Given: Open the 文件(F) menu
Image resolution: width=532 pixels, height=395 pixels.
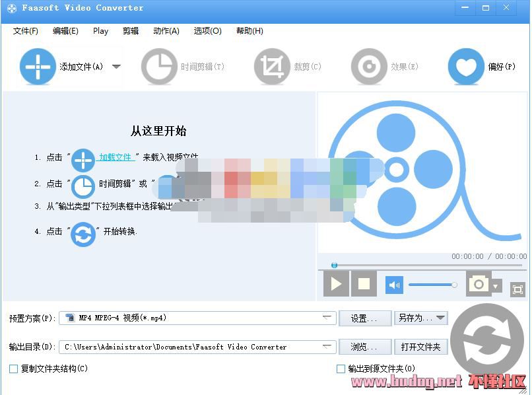Looking at the screenshot, I should [x=26, y=31].
